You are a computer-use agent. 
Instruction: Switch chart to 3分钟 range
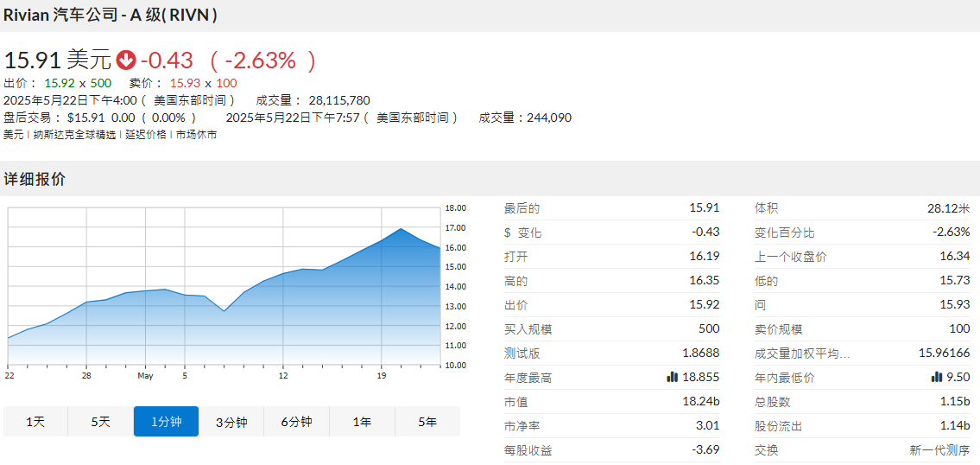[x=231, y=422]
